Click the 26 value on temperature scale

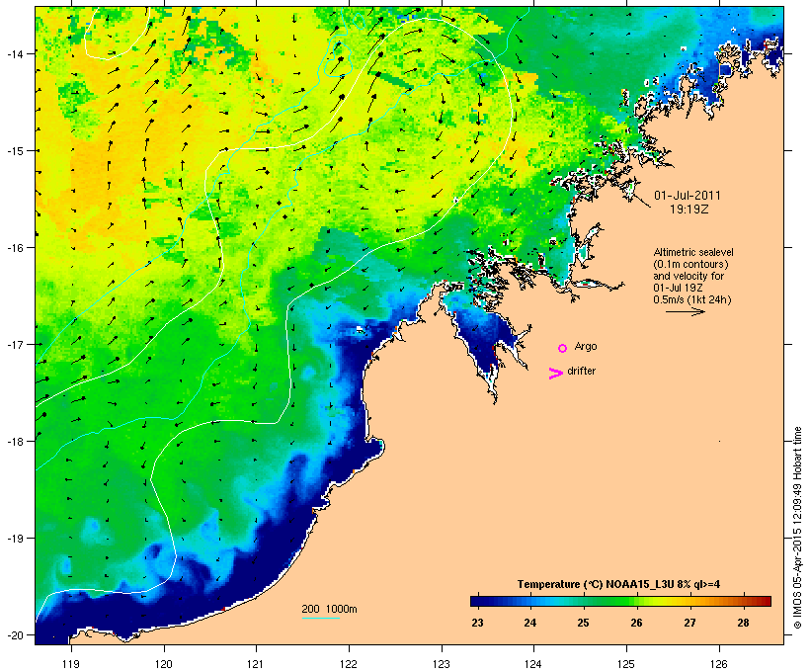tap(636, 623)
